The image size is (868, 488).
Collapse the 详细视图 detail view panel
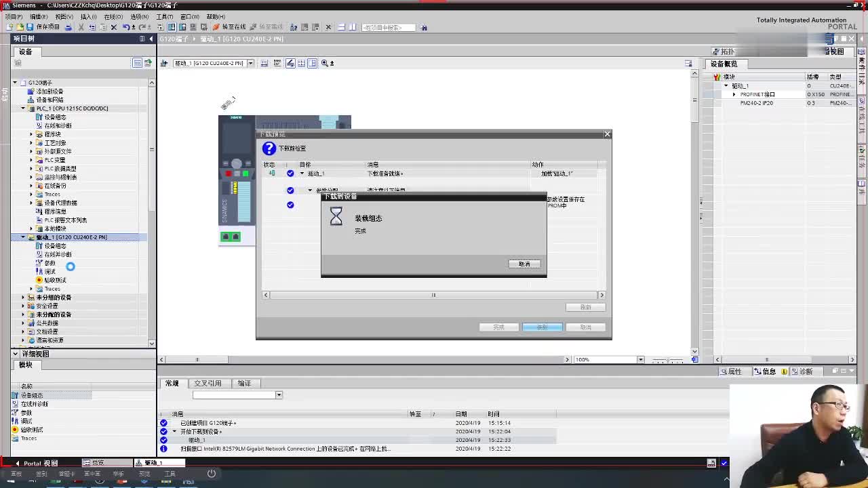(15, 354)
